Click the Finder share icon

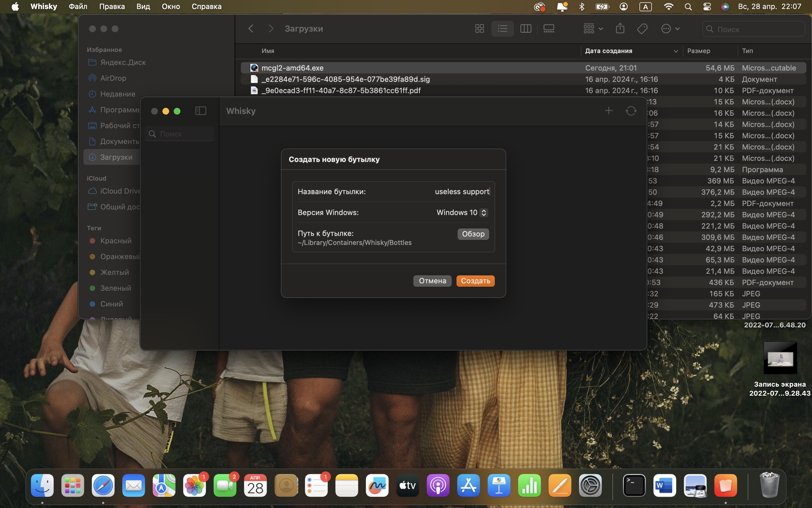coord(620,29)
